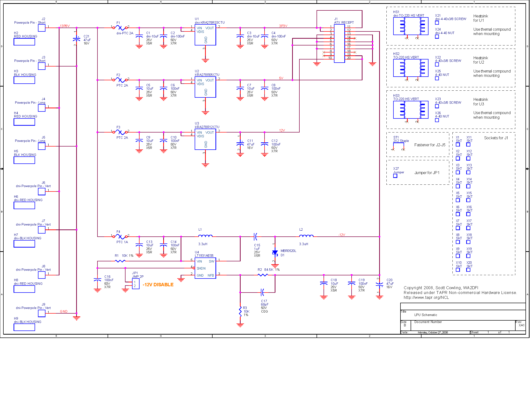Select the JP1 JMP 2P jumper header

pyautogui.click(x=136, y=284)
